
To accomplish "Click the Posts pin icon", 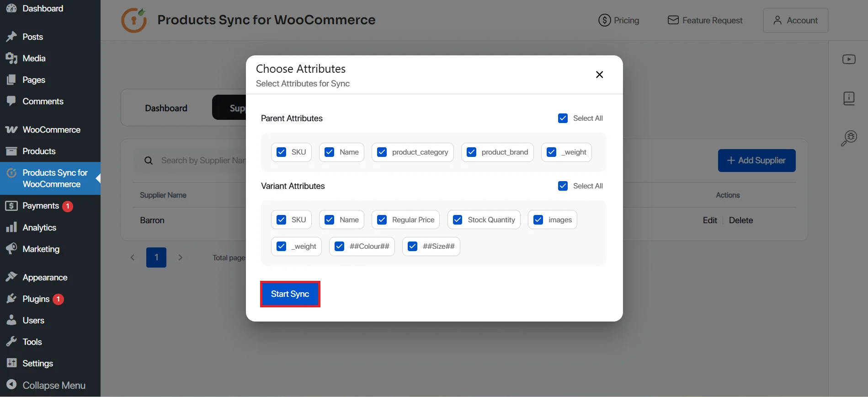I will coord(11,37).
